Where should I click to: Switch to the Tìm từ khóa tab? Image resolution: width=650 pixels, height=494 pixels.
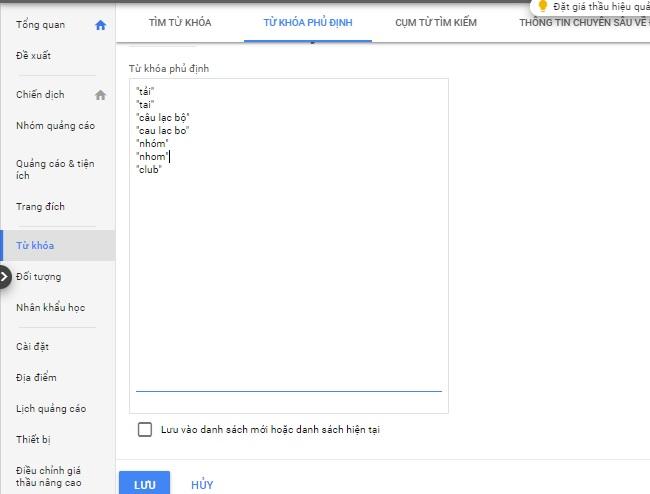180,22
